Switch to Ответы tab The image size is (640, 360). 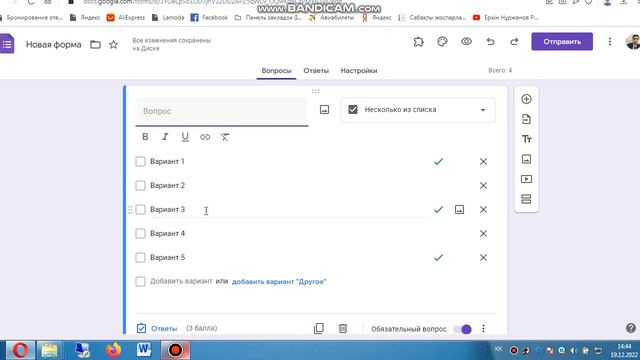coord(316,71)
